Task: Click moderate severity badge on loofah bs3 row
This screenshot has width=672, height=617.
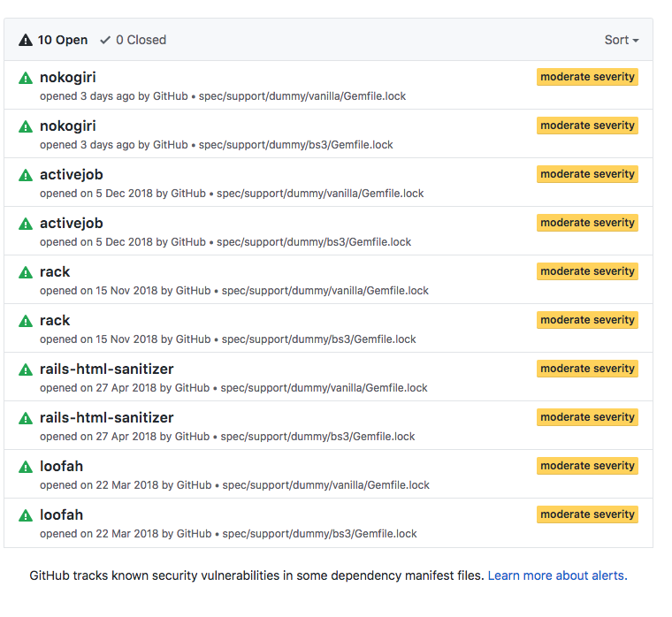Action: (x=587, y=514)
